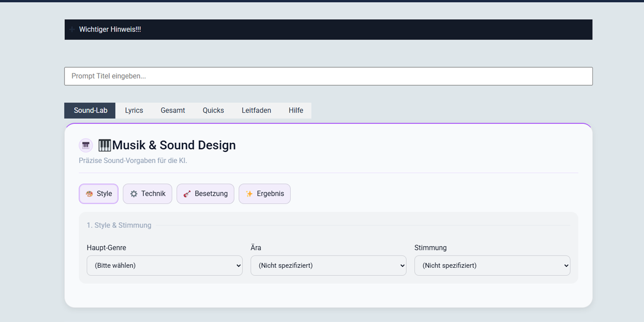Click the round piano icon beside the heading

point(86,145)
